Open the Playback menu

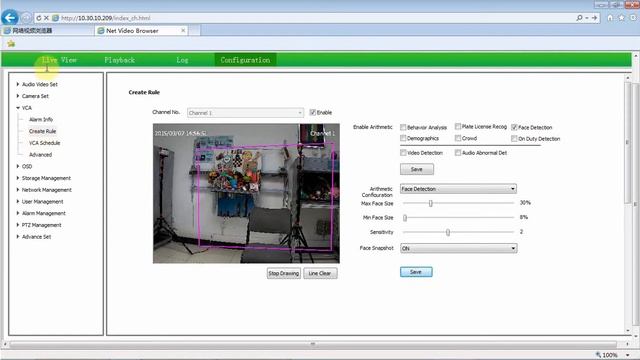[x=119, y=60]
